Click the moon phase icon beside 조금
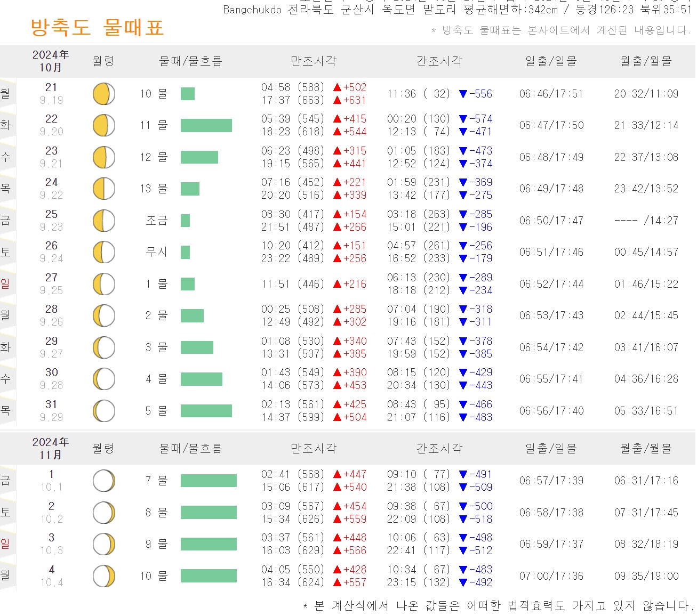This screenshot has height=616, width=697. click(x=103, y=220)
